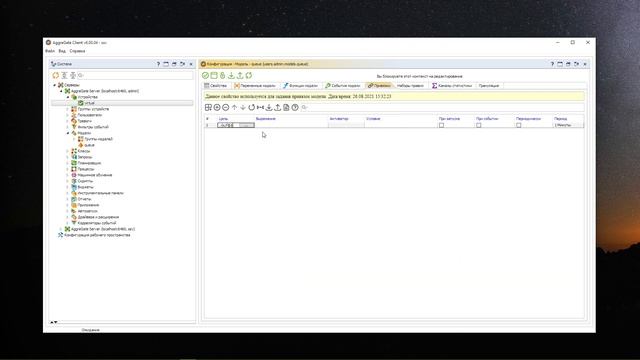Click the circled question mark icon in table toolbar
640x360 pixels.
pos(295,107)
